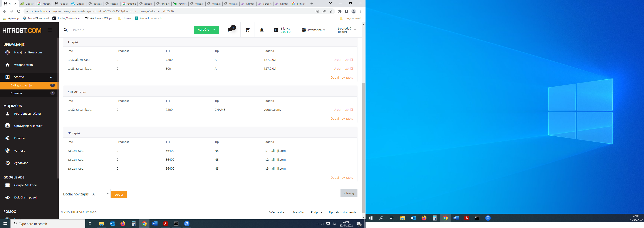The height and width of the screenshot is (228, 644).
Task: Click the « Nazaj button
Action: pos(349,193)
